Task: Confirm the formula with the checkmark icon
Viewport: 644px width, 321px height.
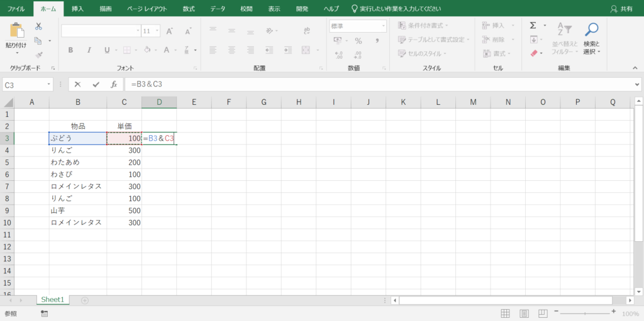Action: tap(96, 84)
